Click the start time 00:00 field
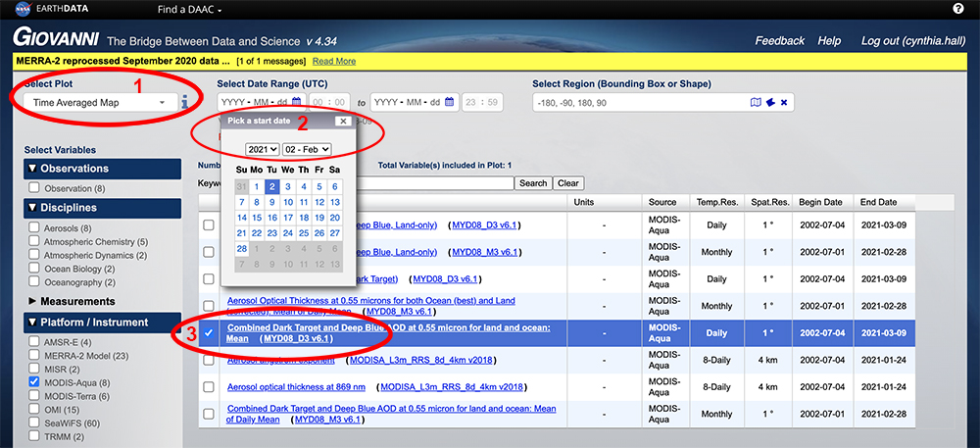 point(328,103)
